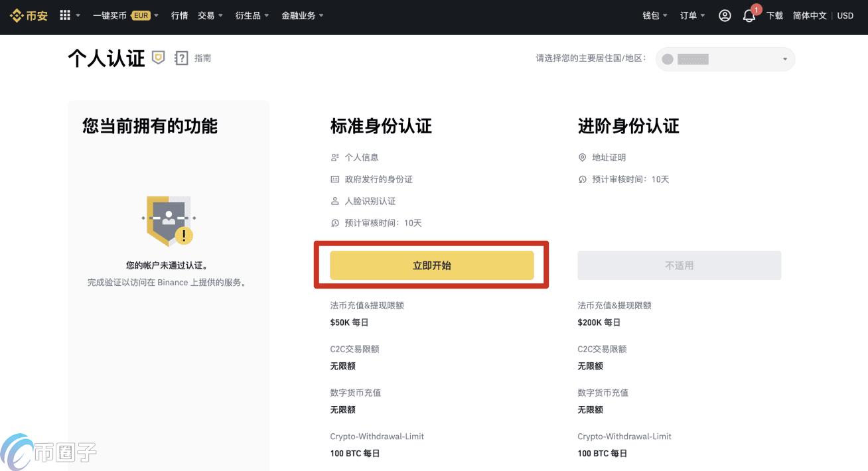Click the shield badge beside 个人认证 title

click(x=158, y=58)
